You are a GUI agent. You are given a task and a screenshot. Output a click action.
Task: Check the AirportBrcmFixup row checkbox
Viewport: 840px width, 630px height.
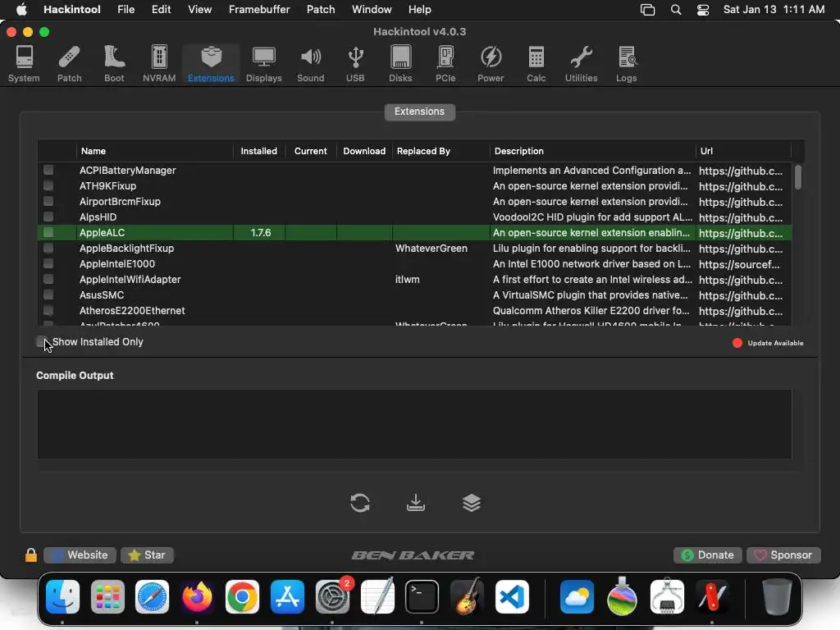pos(48,201)
